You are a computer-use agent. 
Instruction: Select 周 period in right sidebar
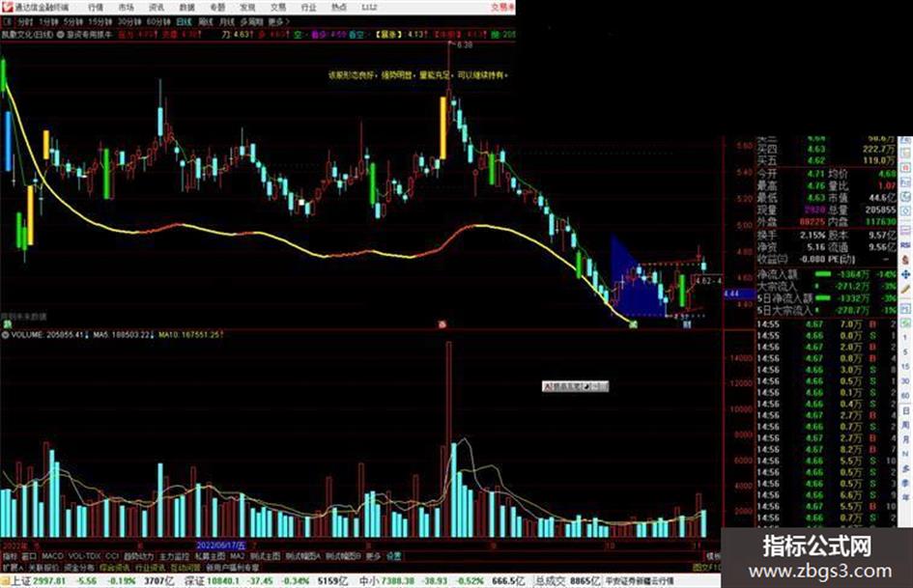pos(906,425)
